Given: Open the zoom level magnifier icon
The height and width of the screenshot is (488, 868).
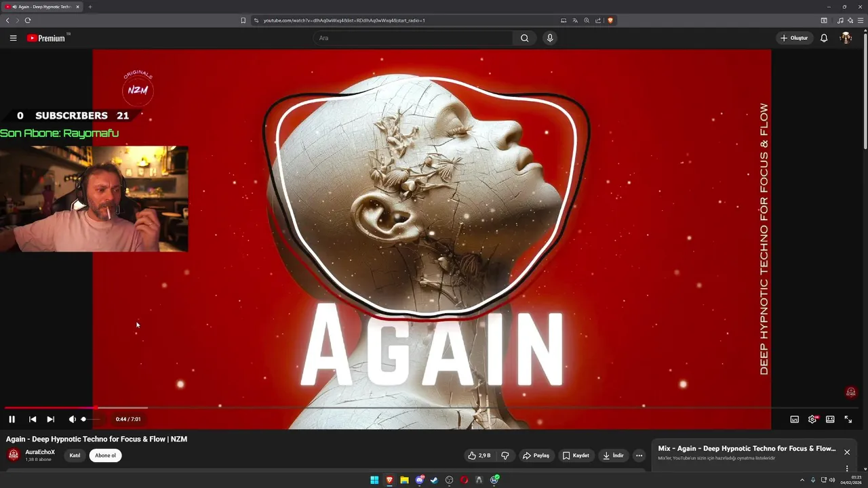Looking at the screenshot, I should (x=587, y=20).
